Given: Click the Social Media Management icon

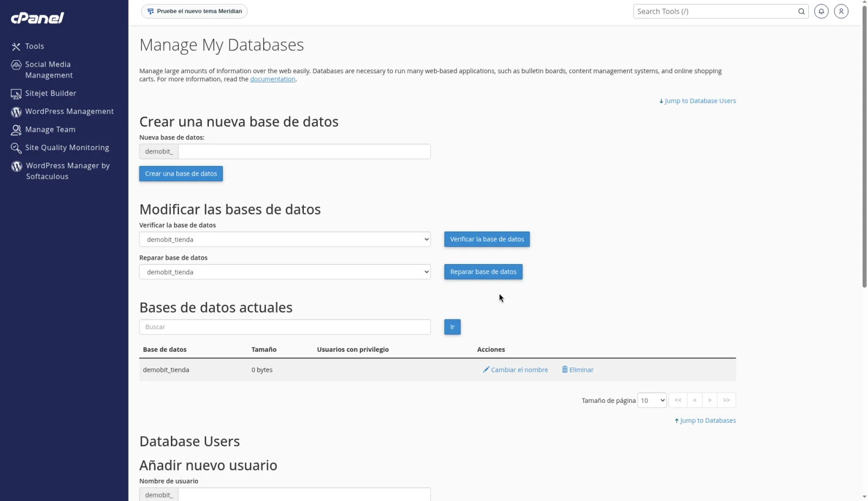Looking at the screenshot, I should (16, 65).
